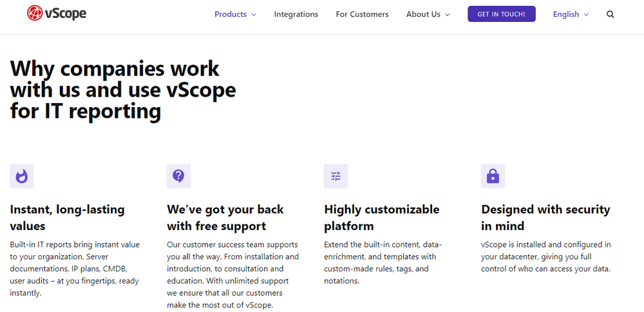
Task: Open the For Customers page
Action: [x=362, y=14]
